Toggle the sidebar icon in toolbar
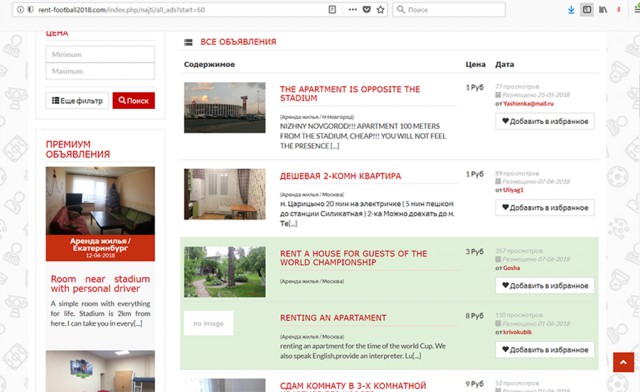Viewport: 640px width, 392px height. [x=587, y=9]
